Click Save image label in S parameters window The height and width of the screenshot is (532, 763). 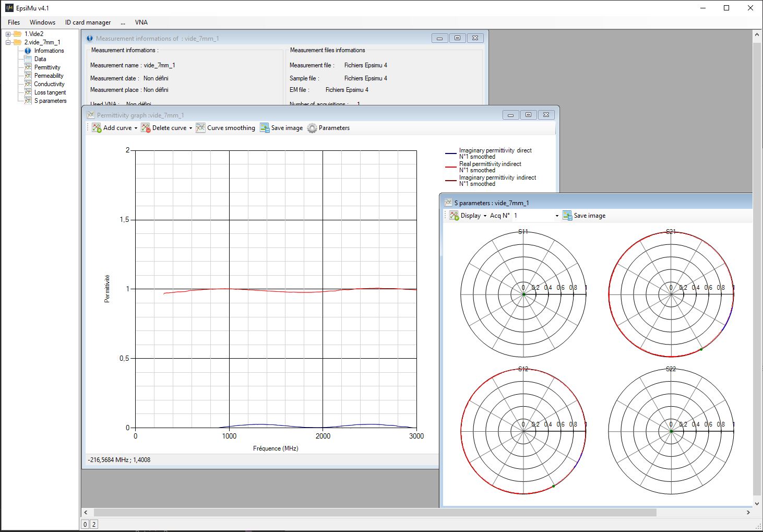590,216
